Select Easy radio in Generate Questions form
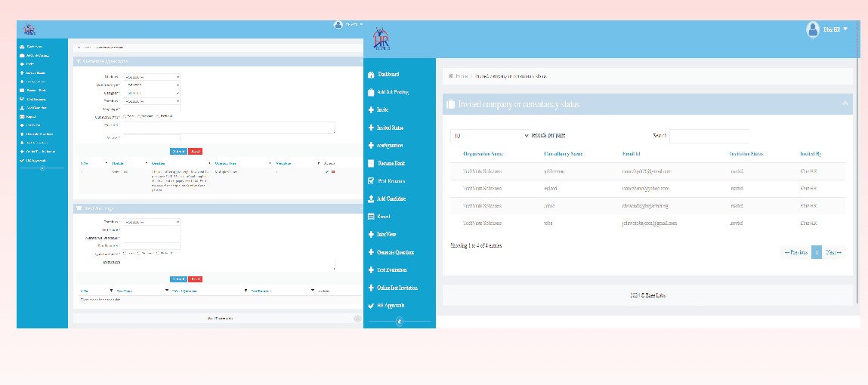 coord(124,116)
